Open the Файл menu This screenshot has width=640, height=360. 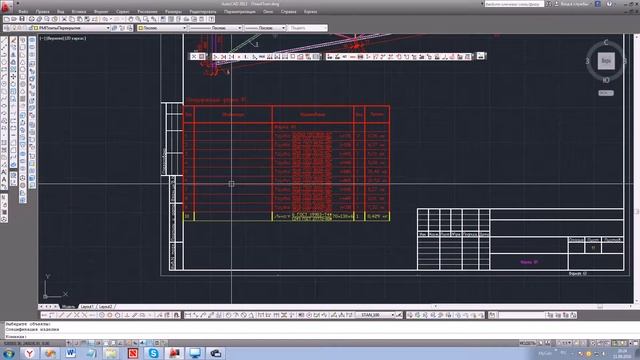tap(23, 12)
